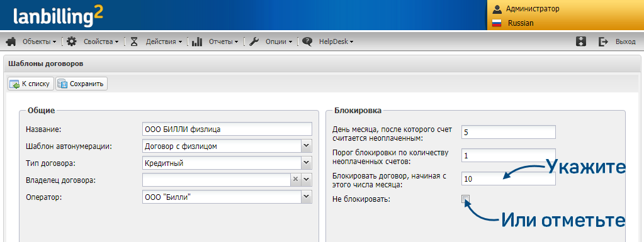This screenshot has height=242, width=644.
Task: Click the Администратор user icon
Action: coord(497,9)
